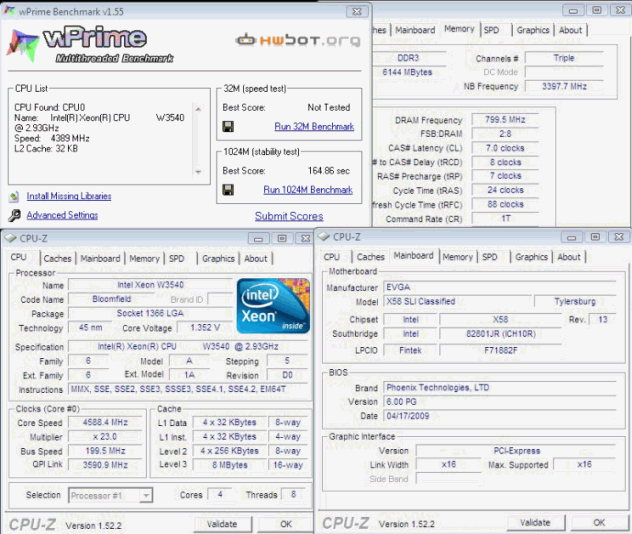Click the Instructions field MMX, SSE list
Viewport: 632px width, 534px height.
[x=188, y=389]
